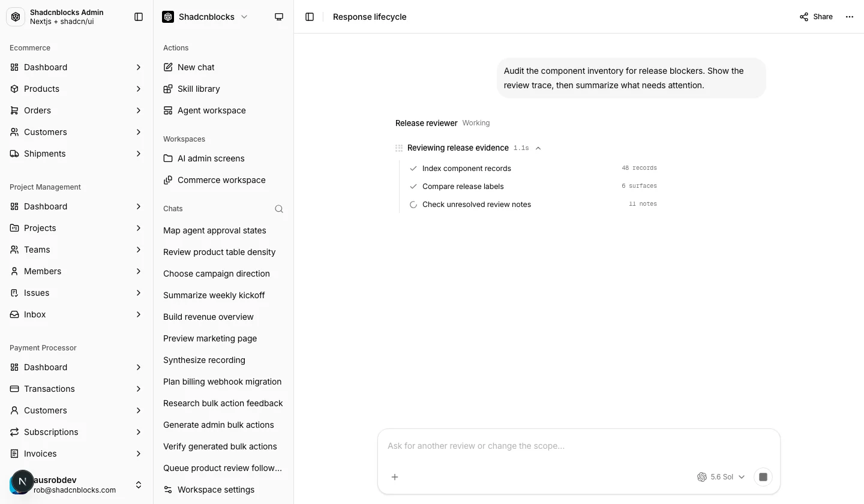Search chats with the magnifier icon
The width and height of the screenshot is (864, 504).
coord(279,209)
